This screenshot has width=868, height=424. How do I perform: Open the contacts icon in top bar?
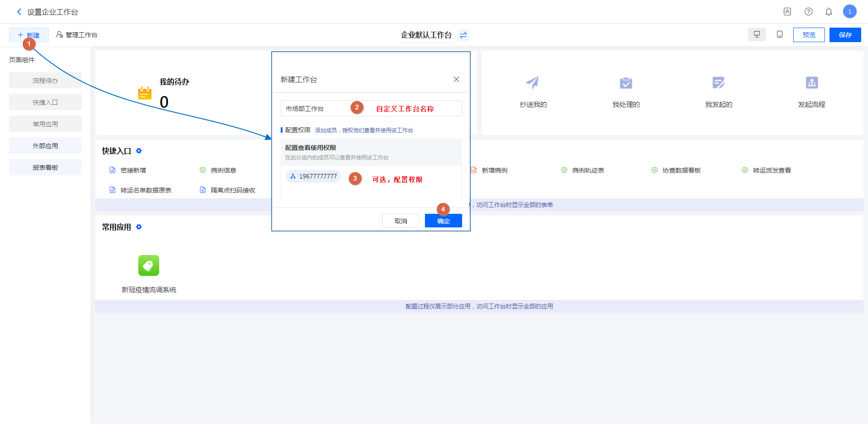[787, 12]
